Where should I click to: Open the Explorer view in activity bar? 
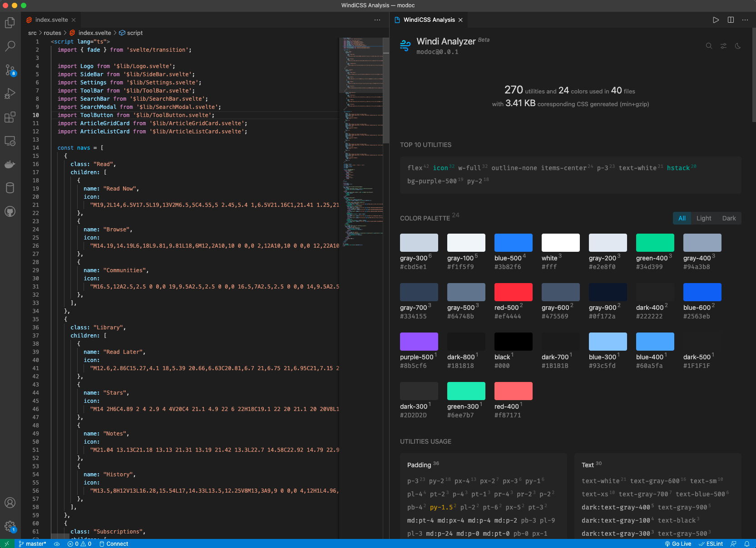click(x=10, y=23)
